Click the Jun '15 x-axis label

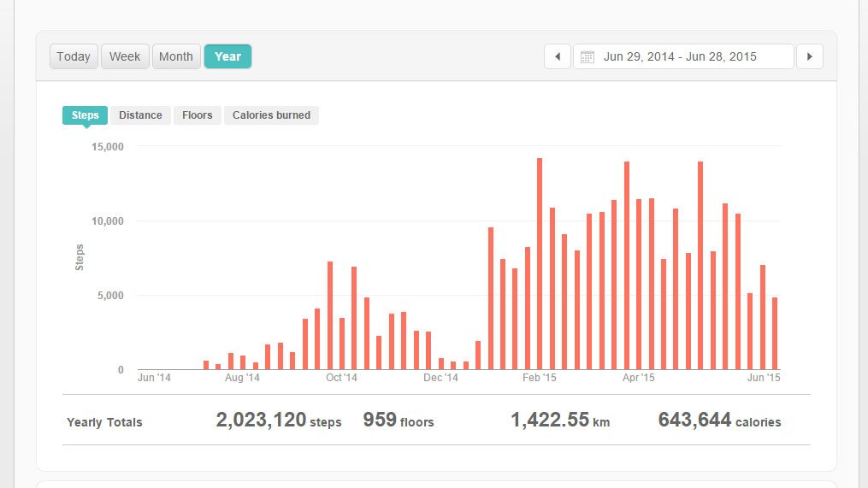(x=764, y=378)
